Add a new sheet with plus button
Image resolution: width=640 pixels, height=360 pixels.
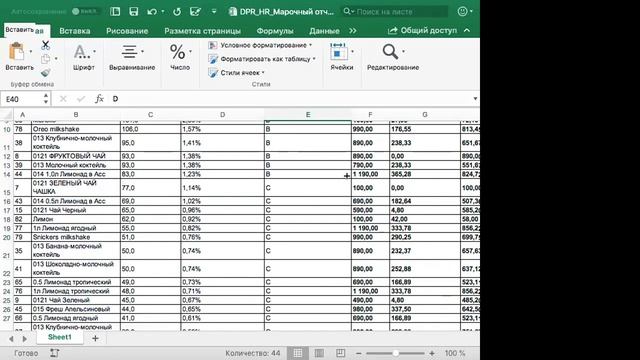click(96, 338)
